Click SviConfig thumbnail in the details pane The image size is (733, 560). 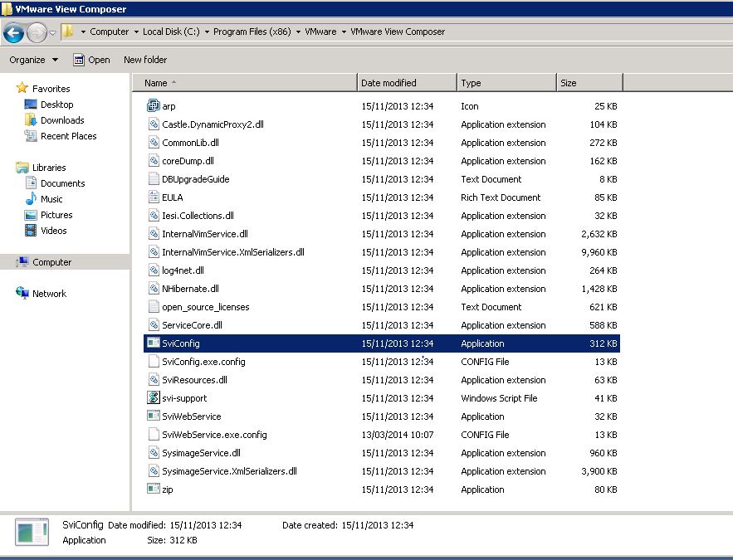point(32,532)
